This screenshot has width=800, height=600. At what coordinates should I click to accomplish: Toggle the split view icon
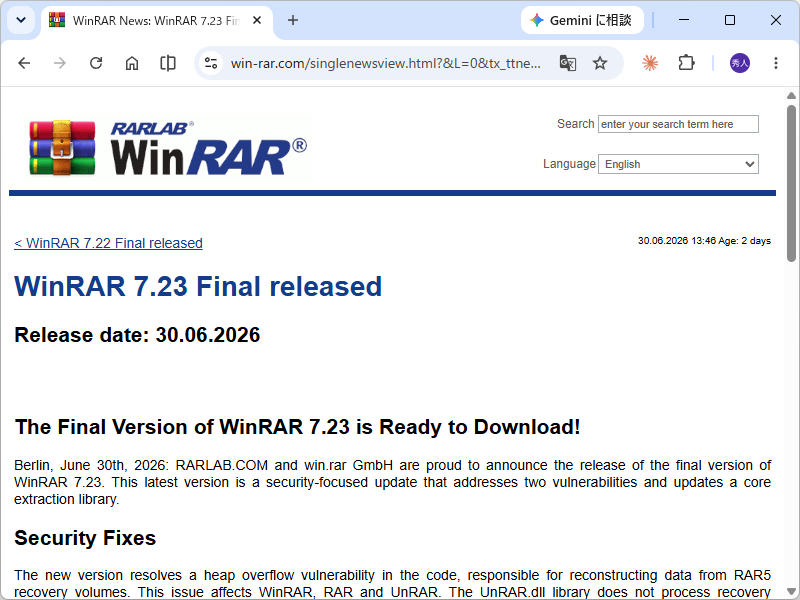(x=168, y=63)
